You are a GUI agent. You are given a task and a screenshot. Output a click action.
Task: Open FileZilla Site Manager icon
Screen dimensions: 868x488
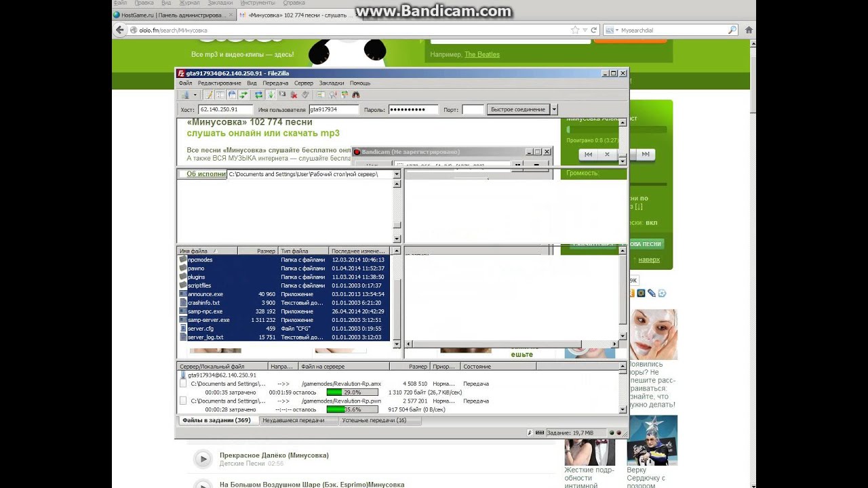point(185,95)
